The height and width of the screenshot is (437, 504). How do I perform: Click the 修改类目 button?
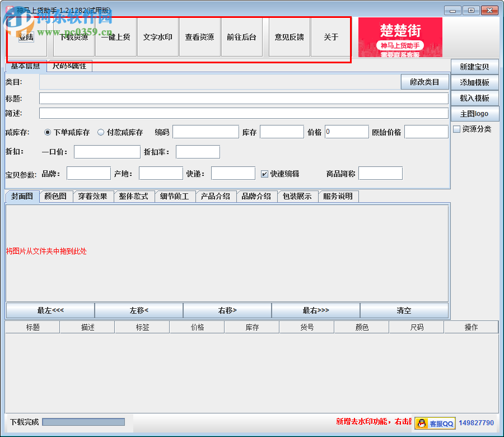[x=424, y=82]
